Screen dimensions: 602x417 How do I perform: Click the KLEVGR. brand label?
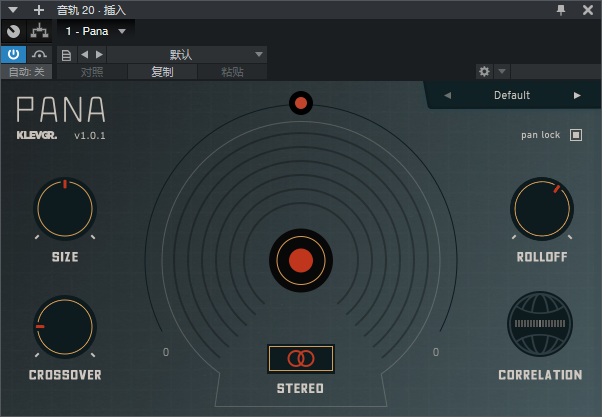tap(36, 135)
